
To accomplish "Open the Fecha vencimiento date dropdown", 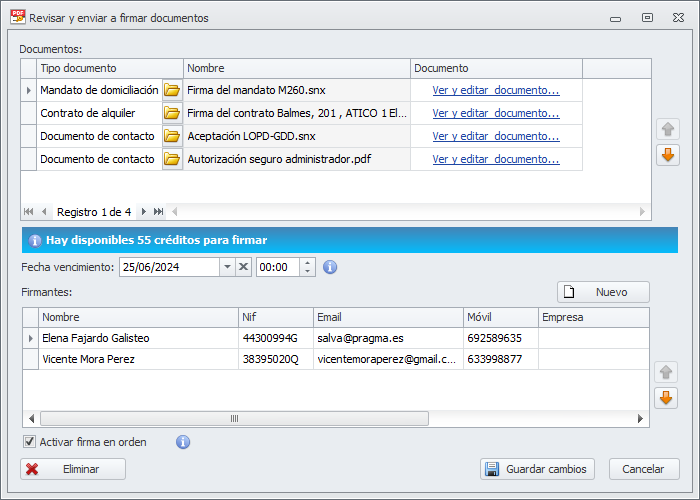I will (227, 267).
